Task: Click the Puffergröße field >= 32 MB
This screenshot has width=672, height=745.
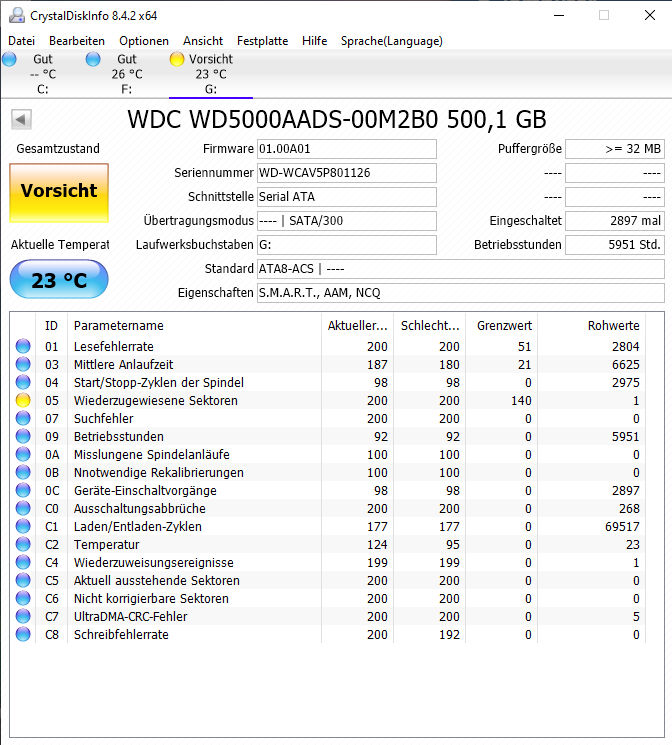Action: point(614,149)
